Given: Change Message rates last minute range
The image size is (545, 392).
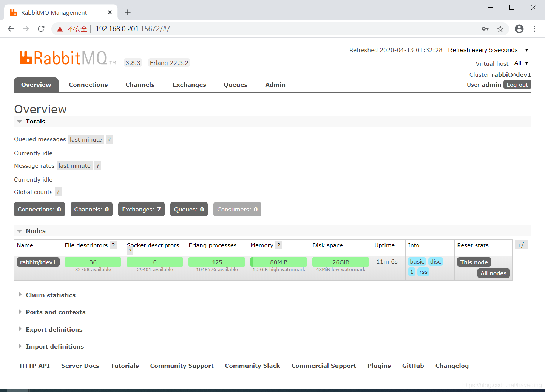Looking at the screenshot, I should tap(74, 165).
